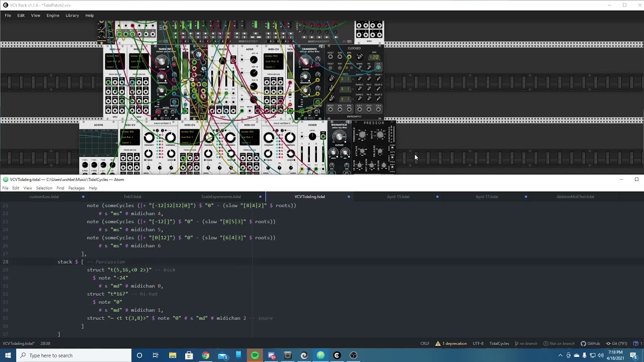
Task: Open the Engine menu in VCV Rack
Action: [53, 16]
